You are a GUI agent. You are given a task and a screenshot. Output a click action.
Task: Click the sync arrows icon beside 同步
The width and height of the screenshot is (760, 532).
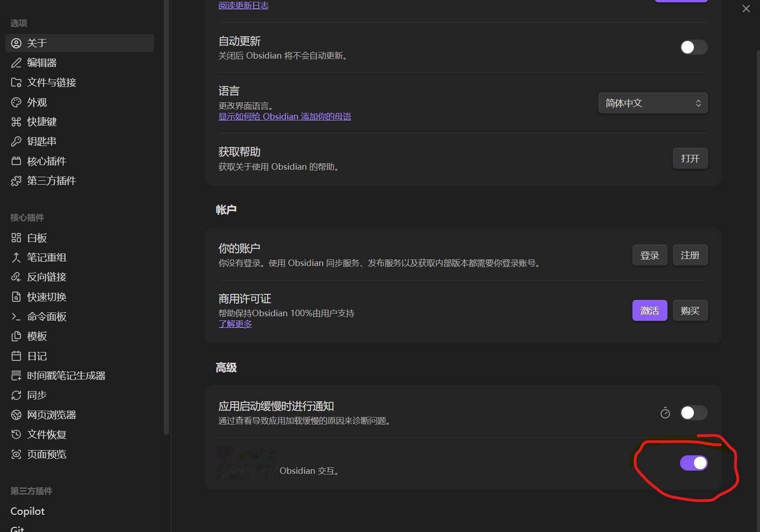[16, 395]
